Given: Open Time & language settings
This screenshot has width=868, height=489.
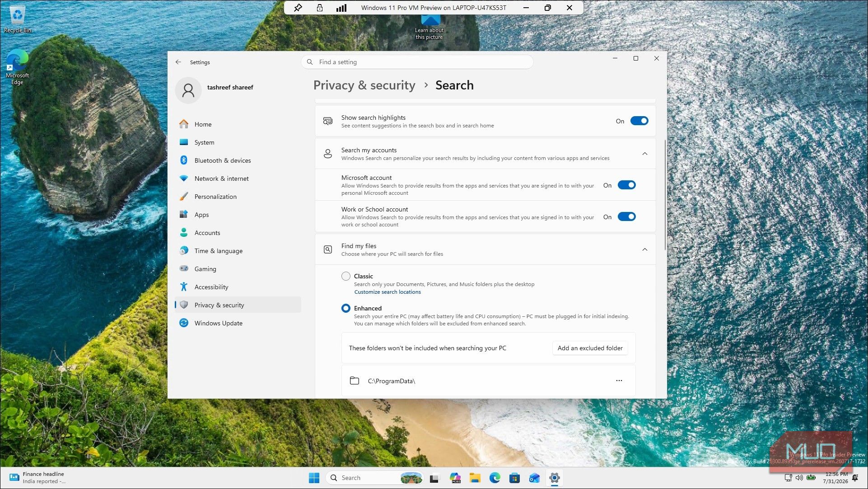Looking at the screenshot, I should coord(238,251).
